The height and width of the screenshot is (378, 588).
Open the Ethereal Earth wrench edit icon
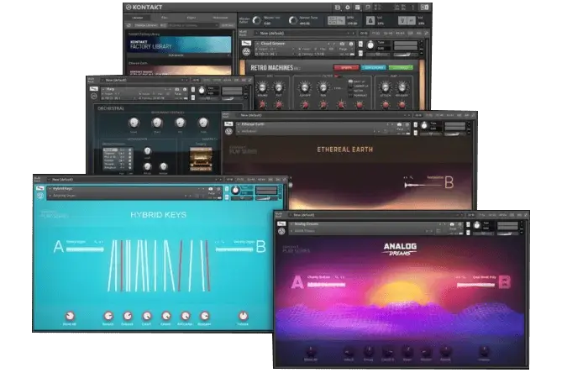tap(228, 123)
